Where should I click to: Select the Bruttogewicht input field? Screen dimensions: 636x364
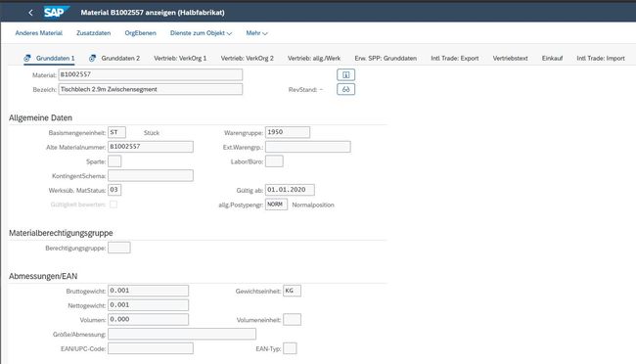click(x=148, y=291)
